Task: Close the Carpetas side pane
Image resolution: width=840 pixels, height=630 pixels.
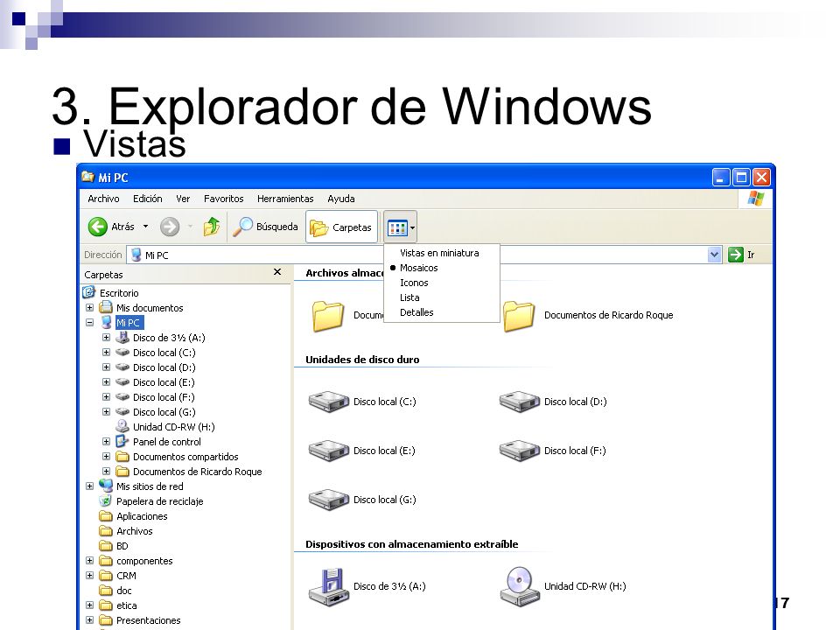Action: click(x=277, y=272)
